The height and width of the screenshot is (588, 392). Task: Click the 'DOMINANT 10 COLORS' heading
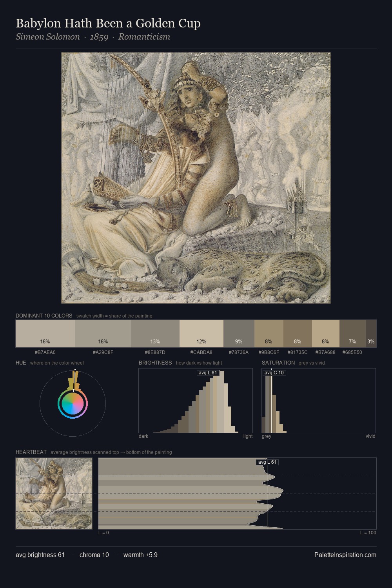44,316
